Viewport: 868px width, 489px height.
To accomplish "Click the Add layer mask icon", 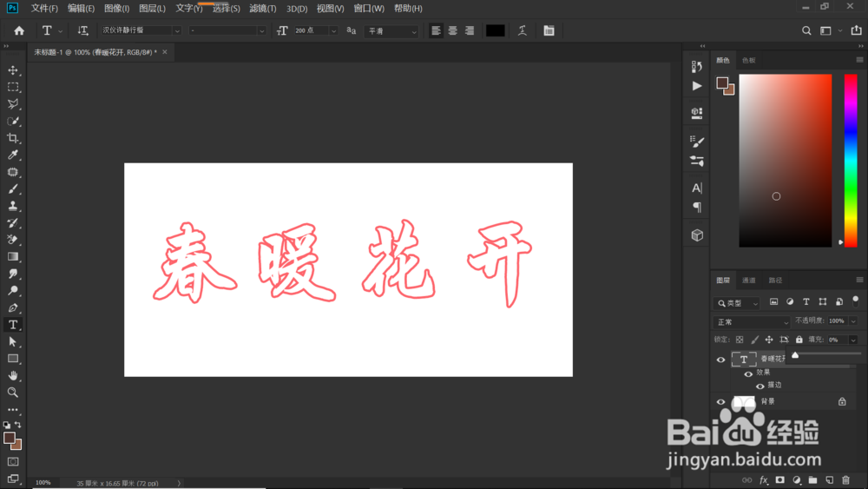I will [x=780, y=480].
